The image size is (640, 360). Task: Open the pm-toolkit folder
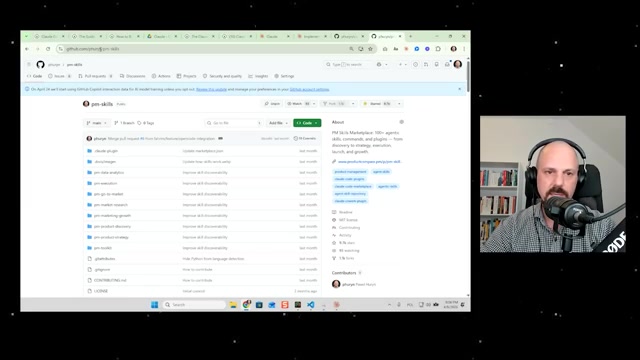click(x=102, y=248)
